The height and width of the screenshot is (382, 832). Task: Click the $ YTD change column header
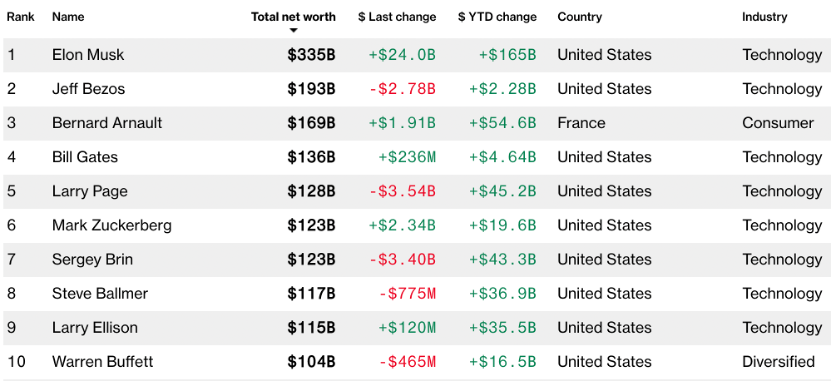[497, 16]
